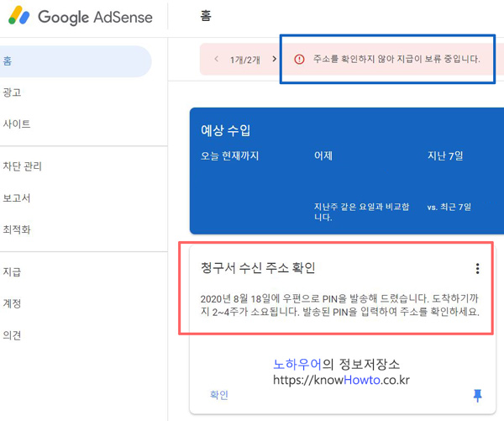Open the 최적화 sidebar item

click(x=17, y=229)
